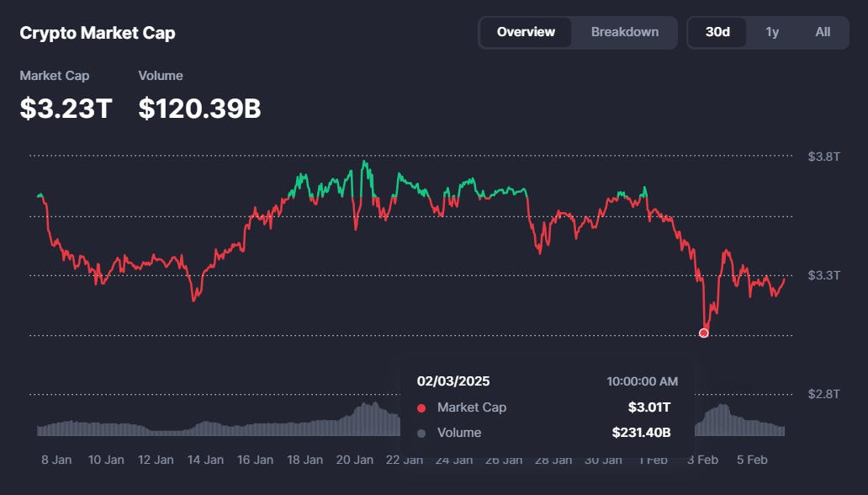This screenshot has width=868, height=495.
Task: Switch to the Breakdown tab
Action: point(624,32)
